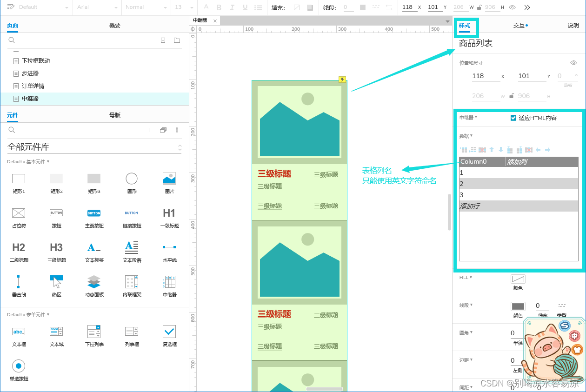Click the move row up arrow icon

point(492,149)
